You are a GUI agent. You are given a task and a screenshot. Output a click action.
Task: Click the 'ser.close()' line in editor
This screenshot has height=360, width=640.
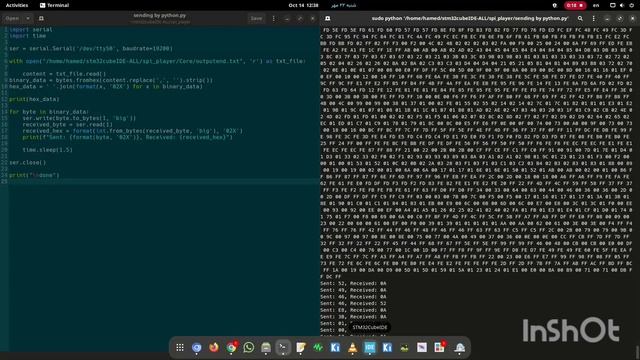pyautogui.click(x=28, y=162)
